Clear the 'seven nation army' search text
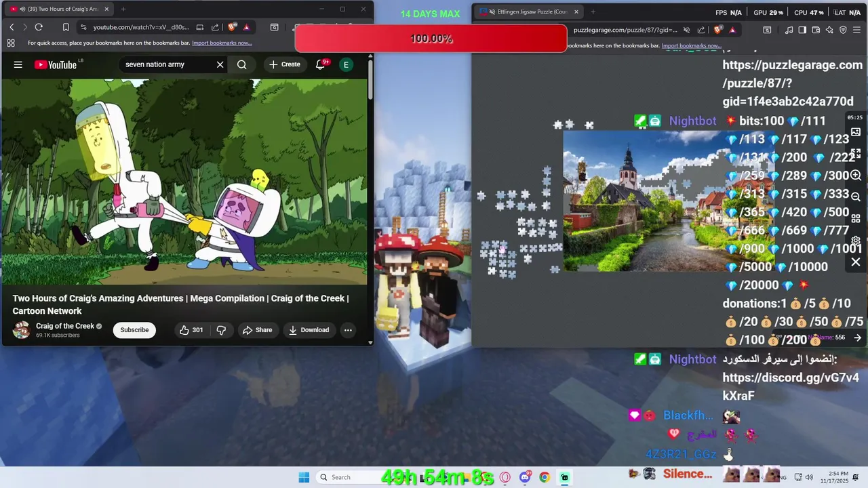The image size is (868, 488). (x=220, y=64)
